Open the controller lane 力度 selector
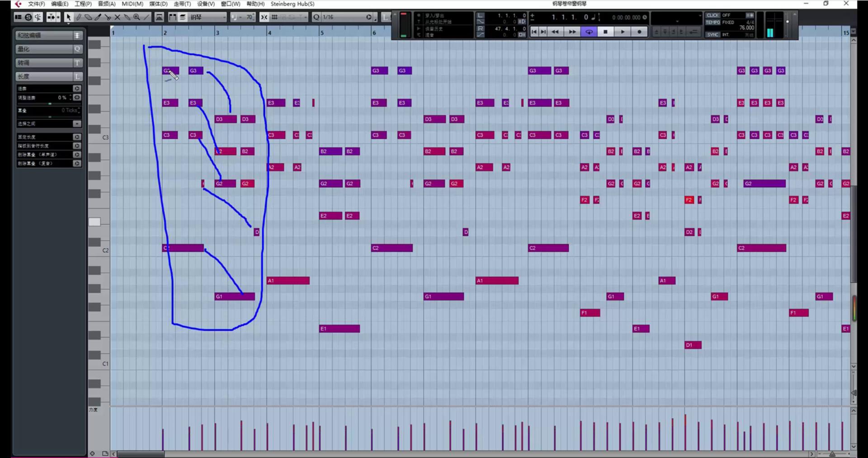 click(93, 410)
